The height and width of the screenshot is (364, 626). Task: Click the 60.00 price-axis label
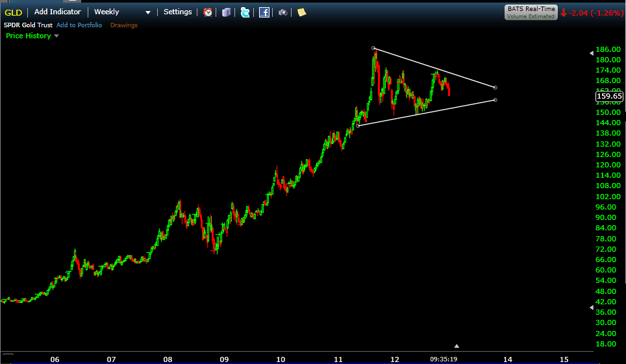tap(606, 270)
